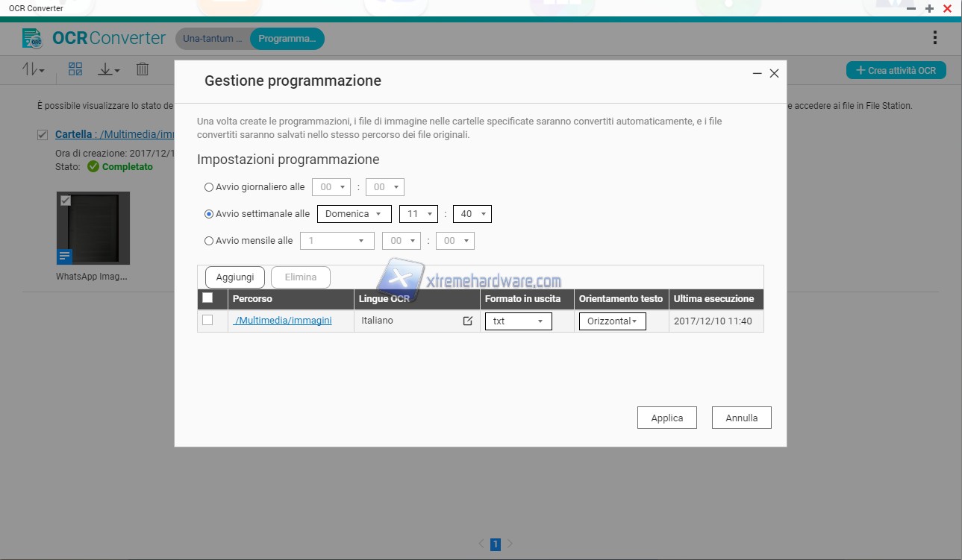Open the /Multimedia/immagini path link
Image resolution: width=962 pixels, height=560 pixels.
(x=283, y=321)
